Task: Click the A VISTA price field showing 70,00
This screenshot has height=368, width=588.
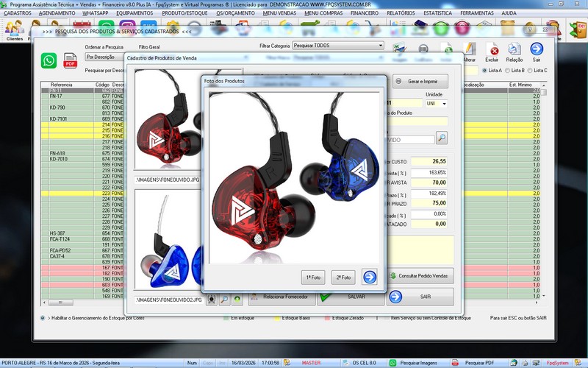Action: [x=429, y=183]
